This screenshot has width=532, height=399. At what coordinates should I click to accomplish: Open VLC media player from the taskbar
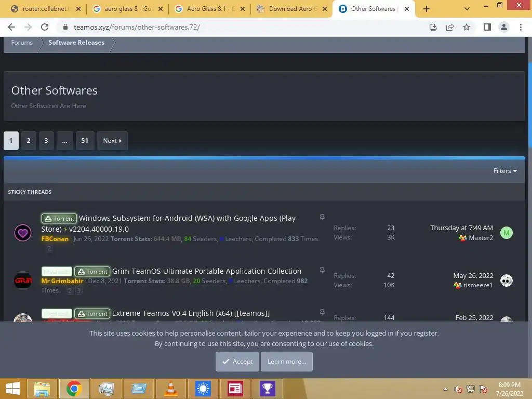point(171,389)
